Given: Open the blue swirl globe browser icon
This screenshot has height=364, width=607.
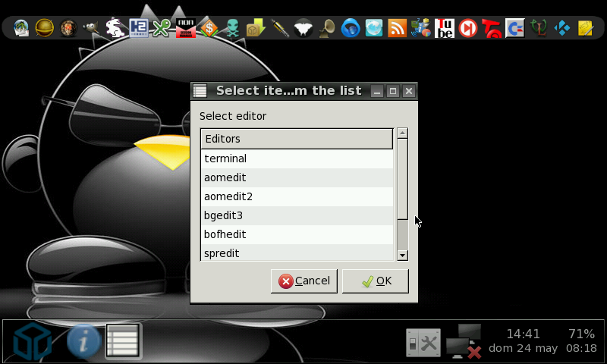Looking at the screenshot, I should (351, 28).
